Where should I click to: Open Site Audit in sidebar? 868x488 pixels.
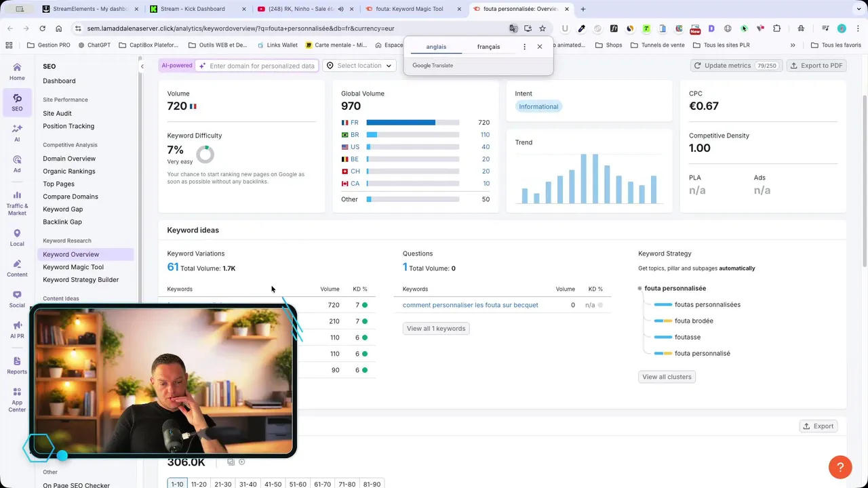click(x=57, y=113)
